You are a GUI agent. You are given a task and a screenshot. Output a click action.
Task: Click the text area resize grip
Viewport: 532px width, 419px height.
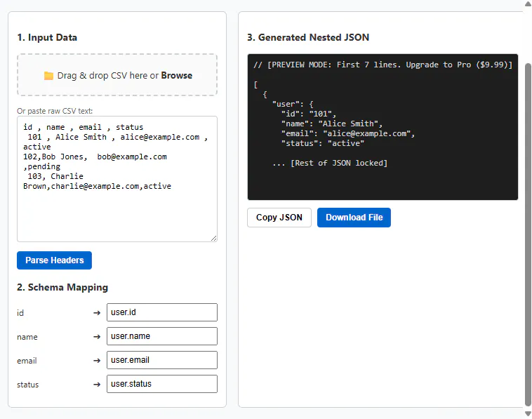[214, 239]
